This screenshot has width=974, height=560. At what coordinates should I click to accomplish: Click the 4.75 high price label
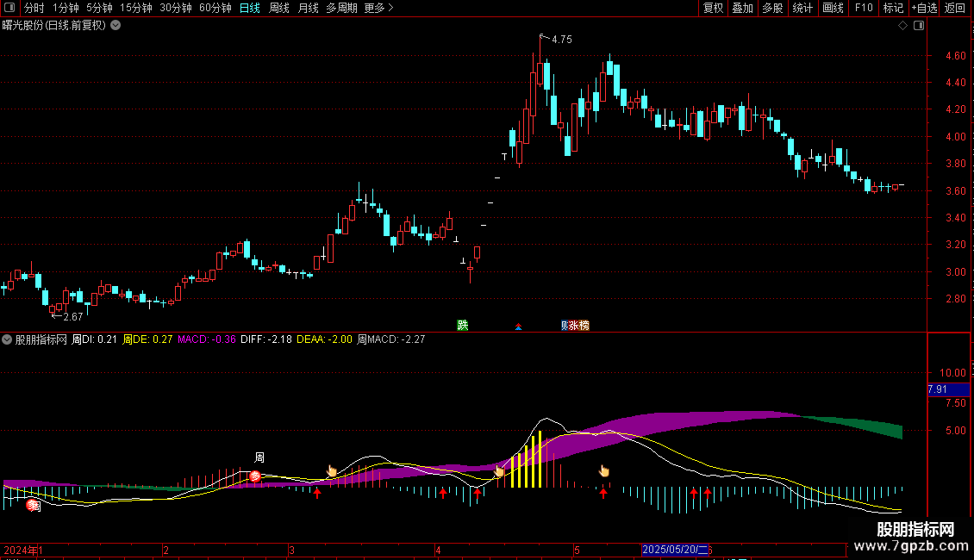click(561, 39)
